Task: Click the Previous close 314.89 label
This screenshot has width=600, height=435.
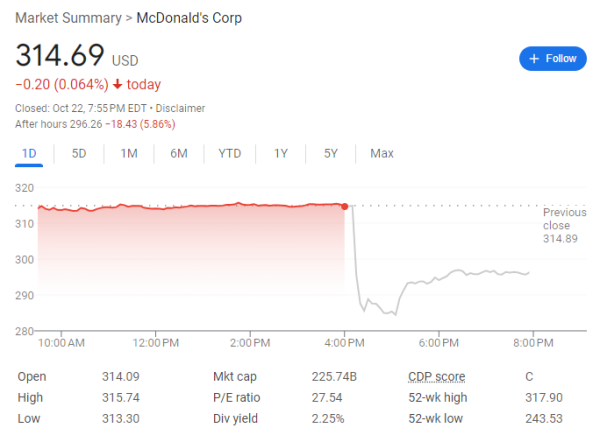Action: [564, 225]
